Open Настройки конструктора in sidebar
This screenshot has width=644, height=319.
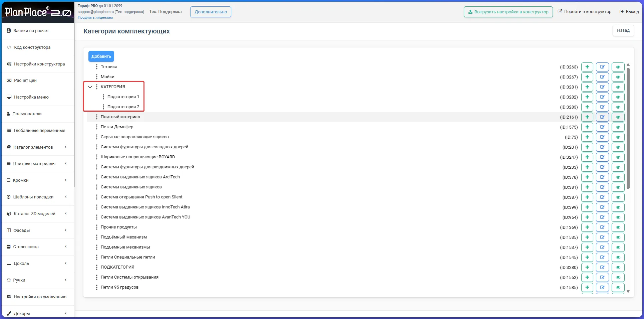coord(38,64)
